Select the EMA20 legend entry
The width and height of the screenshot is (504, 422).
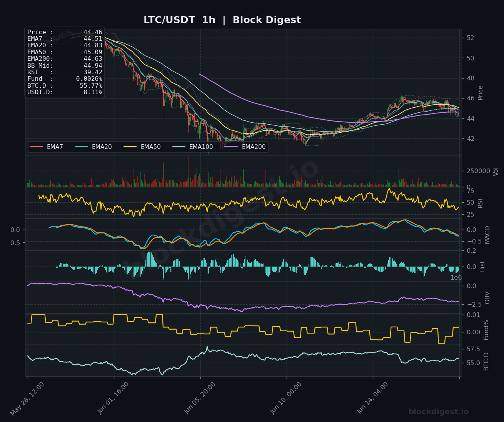93,147
